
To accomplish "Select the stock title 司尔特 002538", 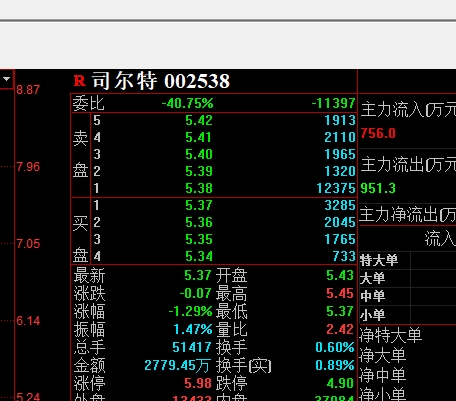I will coord(161,81).
